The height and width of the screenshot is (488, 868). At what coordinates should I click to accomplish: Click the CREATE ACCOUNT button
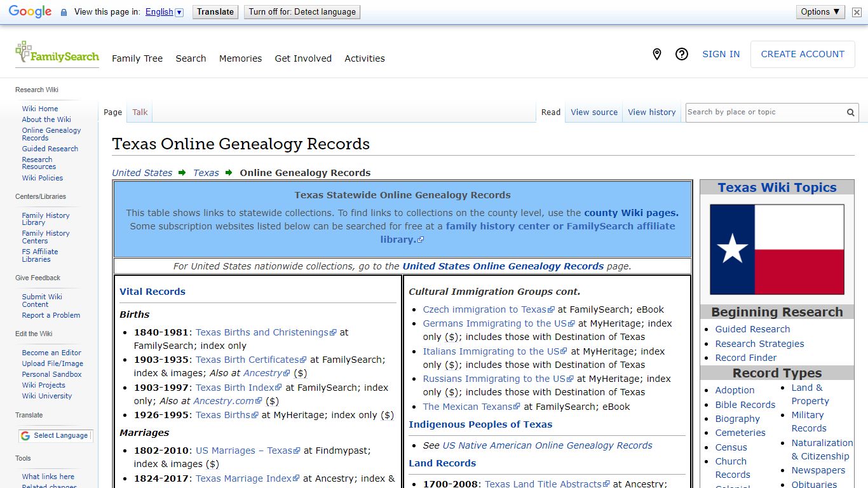(x=803, y=55)
